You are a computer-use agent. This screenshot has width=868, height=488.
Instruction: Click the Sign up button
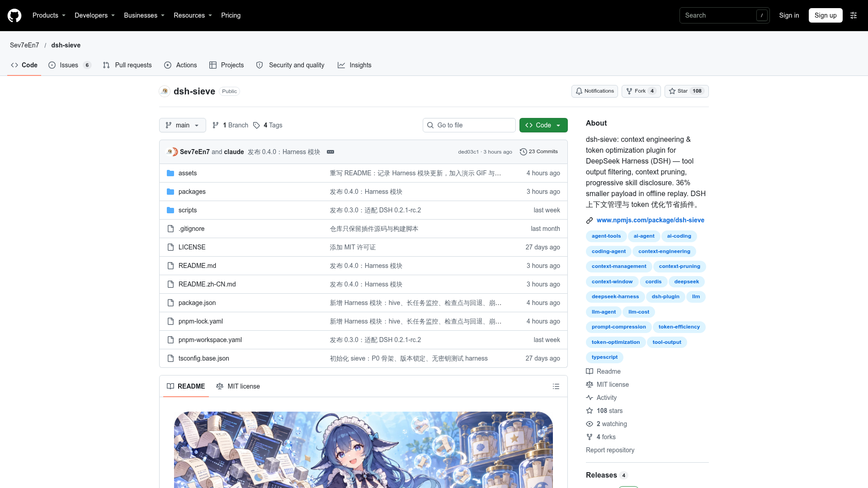tap(826, 15)
